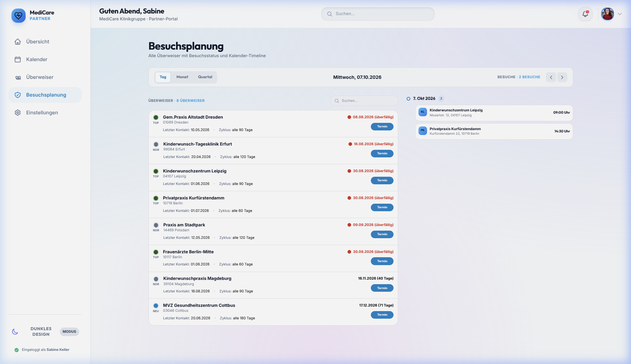Click the PK badge for Privatpraxis Kurfürstendamm visit
Image resolution: width=631 pixels, height=364 pixels.
(423, 130)
